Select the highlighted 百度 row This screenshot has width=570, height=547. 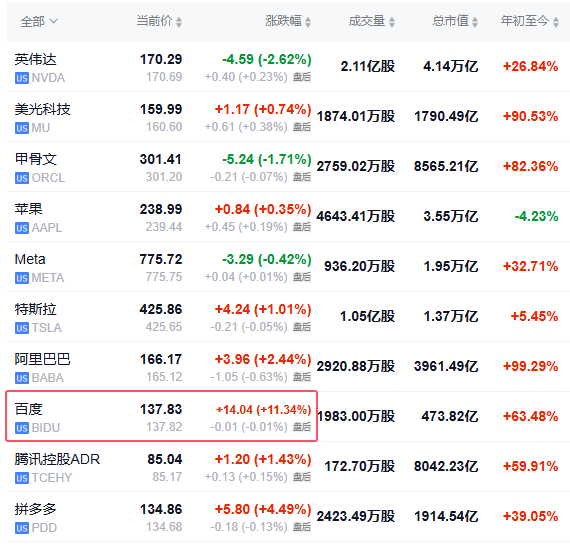click(161, 416)
